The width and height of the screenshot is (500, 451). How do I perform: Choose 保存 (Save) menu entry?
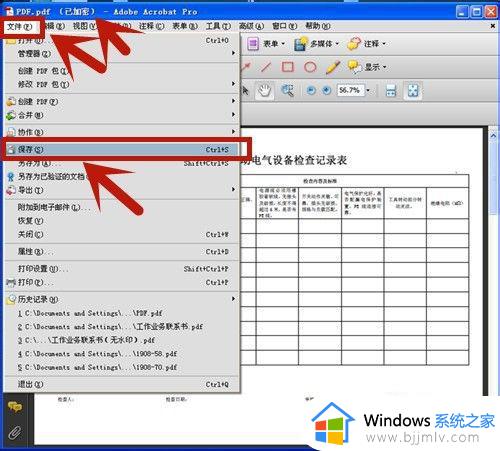click(121, 150)
